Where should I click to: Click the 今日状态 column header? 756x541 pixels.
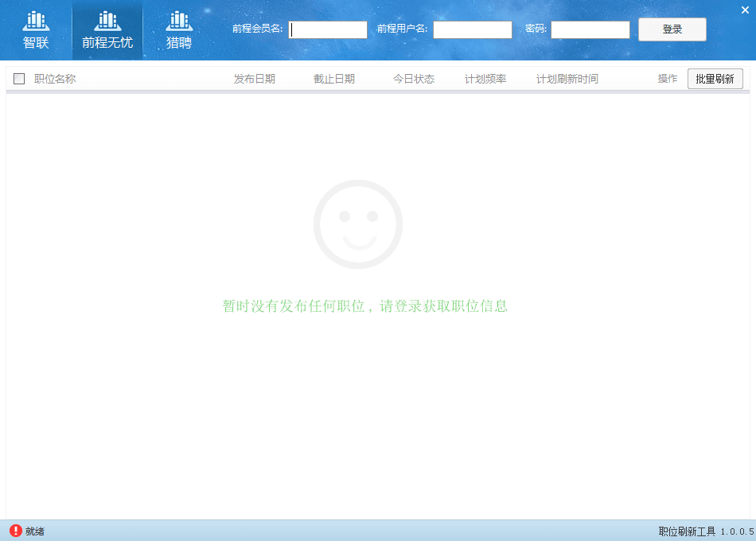414,79
